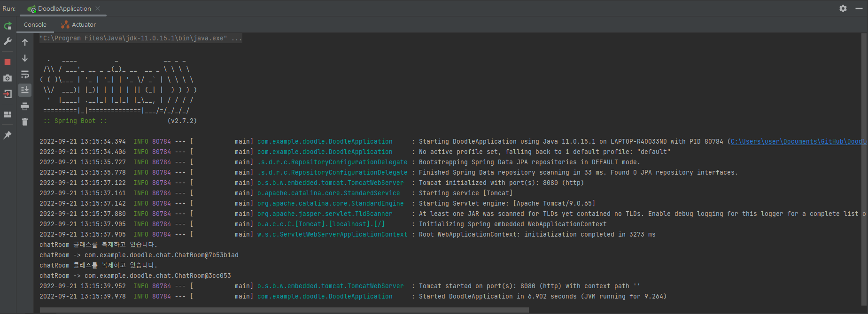Open Run tool window gear options

[843, 8]
